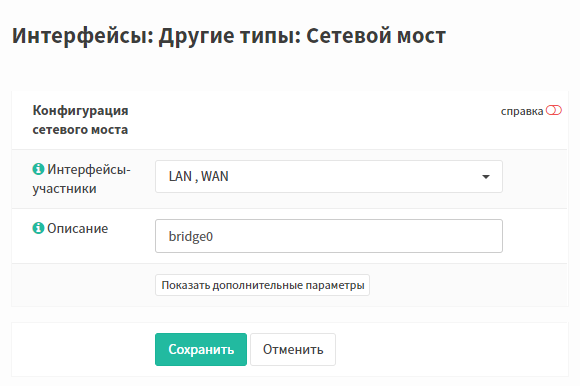Open the LAN, WAN member interfaces dropdown
This screenshot has height=386, width=580.
pyautogui.click(x=328, y=176)
